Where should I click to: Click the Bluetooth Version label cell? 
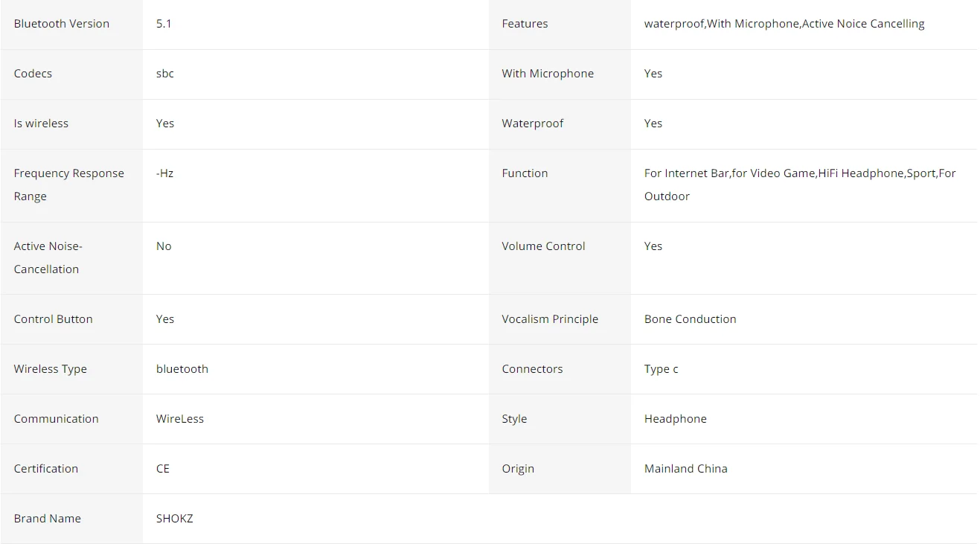[71, 24]
